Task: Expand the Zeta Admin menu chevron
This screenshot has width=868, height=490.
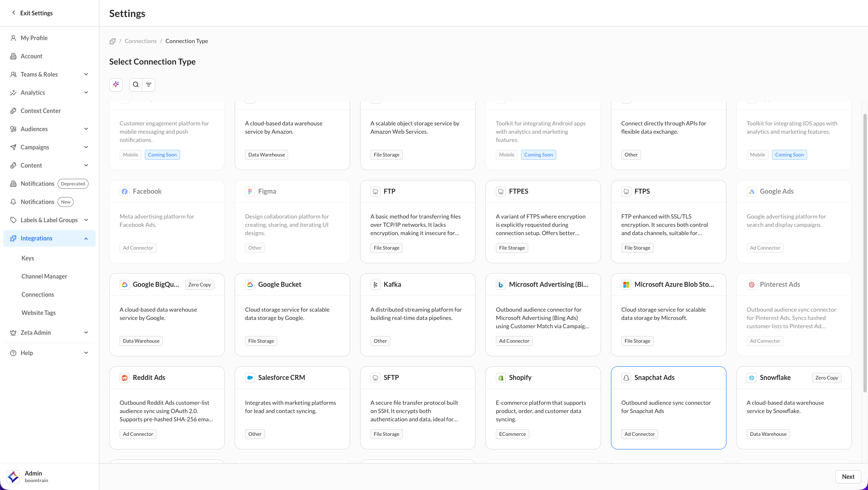Action: tap(86, 332)
